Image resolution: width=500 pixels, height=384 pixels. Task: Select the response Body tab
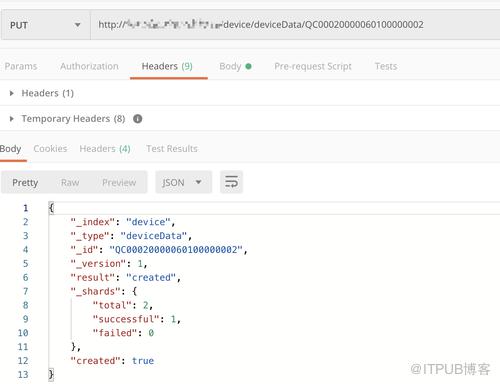point(11,149)
